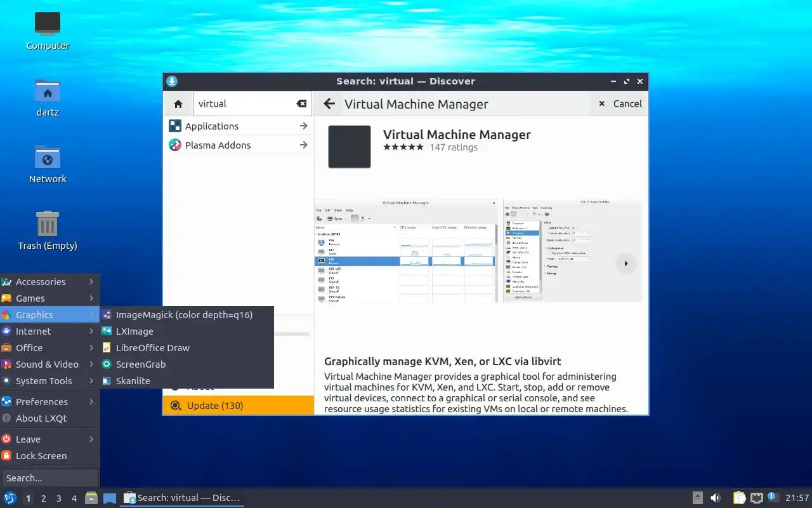Click the LXQt start menu icon on the taskbar
The height and width of the screenshot is (508, 812).
(x=10, y=498)
